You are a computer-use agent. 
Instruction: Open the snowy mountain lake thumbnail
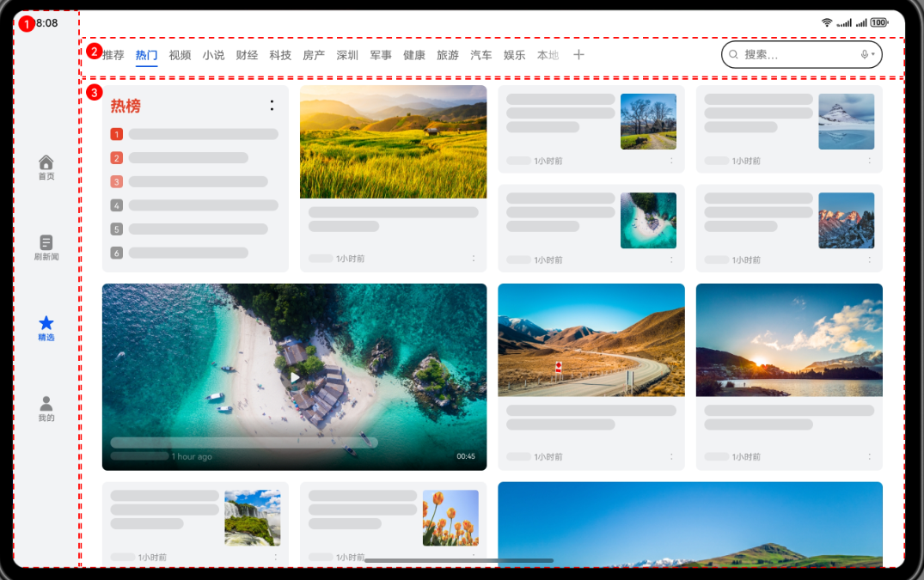tap(847, 121)
